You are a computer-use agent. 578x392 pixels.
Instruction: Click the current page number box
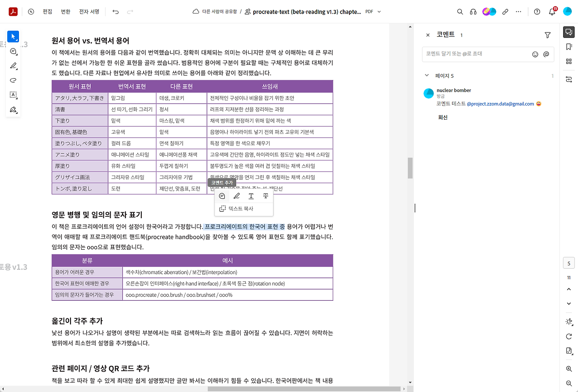point(569,264)
